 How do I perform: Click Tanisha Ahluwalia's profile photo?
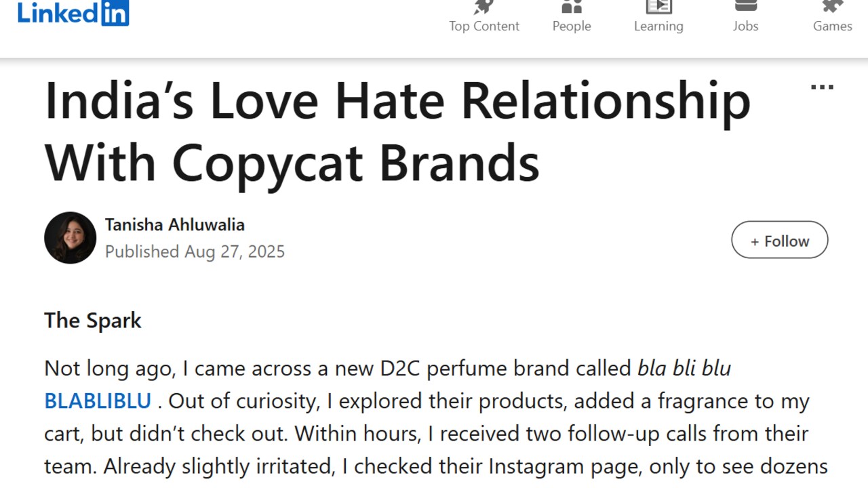pos(70,238)
